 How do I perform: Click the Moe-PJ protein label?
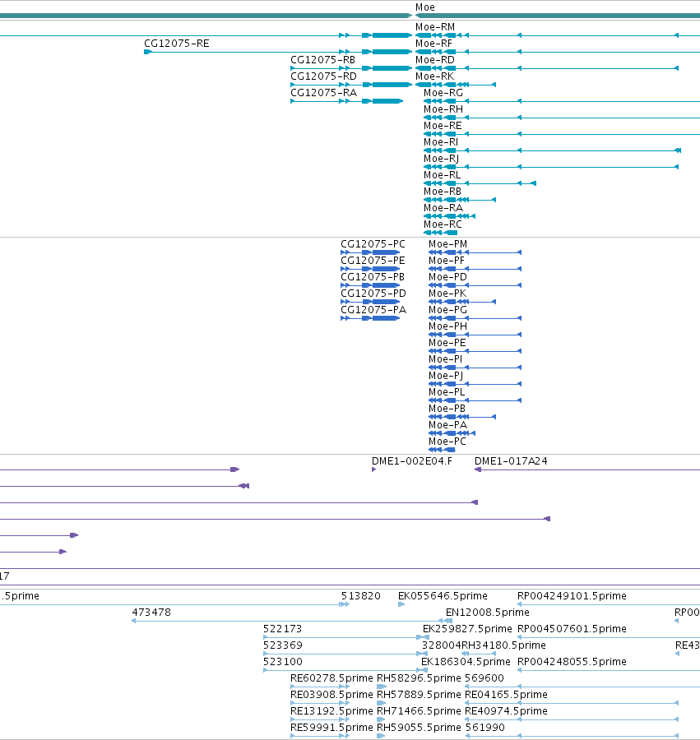pyautogui.click(x=446, y=376)
